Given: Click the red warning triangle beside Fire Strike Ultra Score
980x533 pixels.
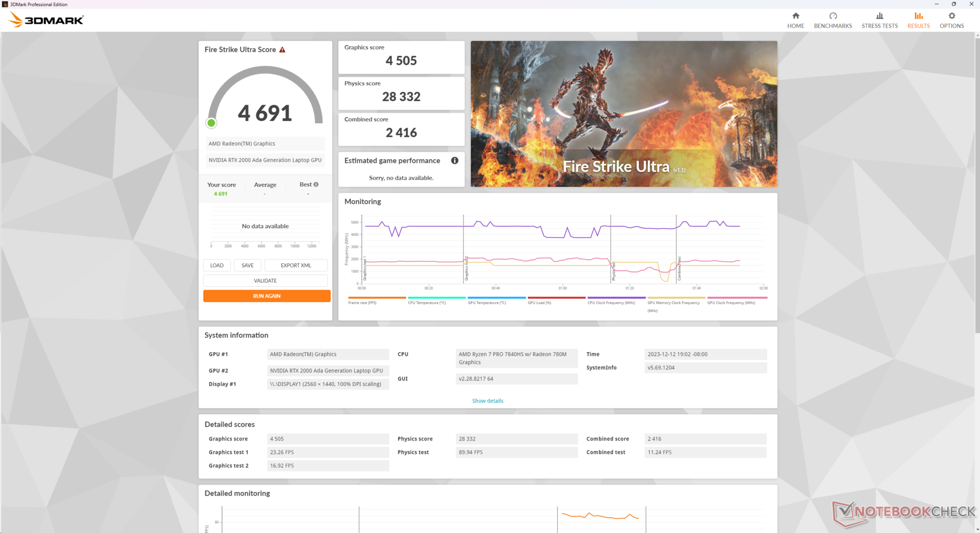Looking at the screenshot, I should pyautogui.click(x=282, y=50).
